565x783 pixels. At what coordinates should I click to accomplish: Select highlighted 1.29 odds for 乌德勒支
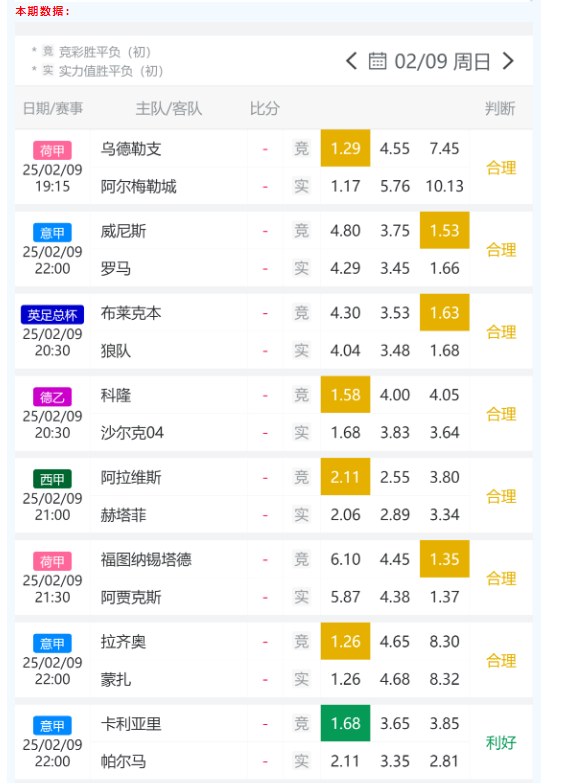[x=345, y=148]
